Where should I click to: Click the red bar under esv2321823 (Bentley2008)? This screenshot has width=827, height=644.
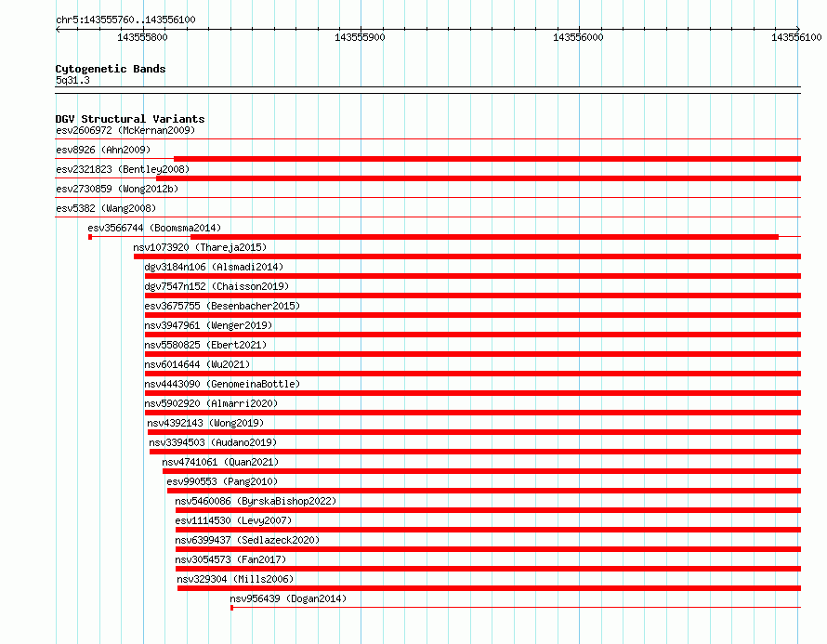(x=479, y=178)
